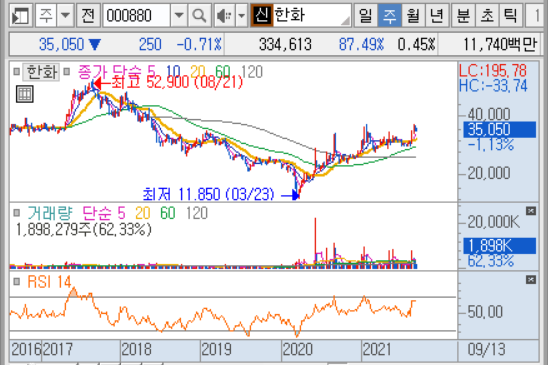This screenshot has width=548, height=365.
Task: Click the 11,740백만 trading value
Action: click(x=500, y=44)
